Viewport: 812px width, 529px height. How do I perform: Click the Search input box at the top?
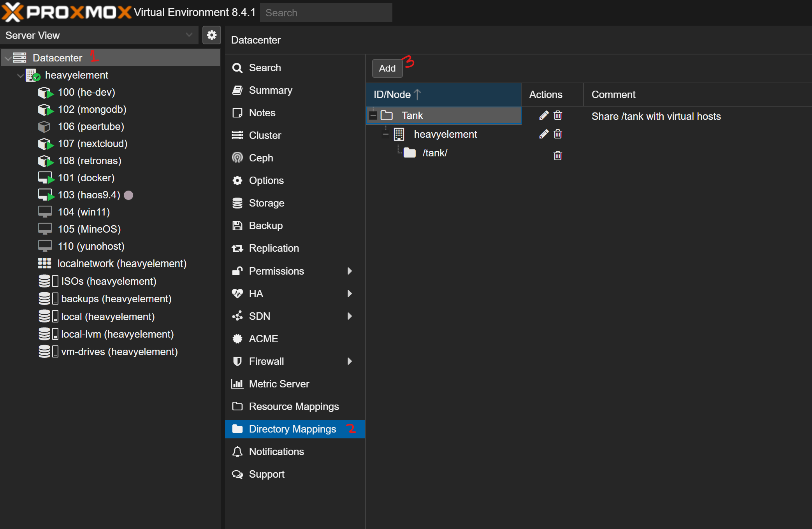[326, 12]
